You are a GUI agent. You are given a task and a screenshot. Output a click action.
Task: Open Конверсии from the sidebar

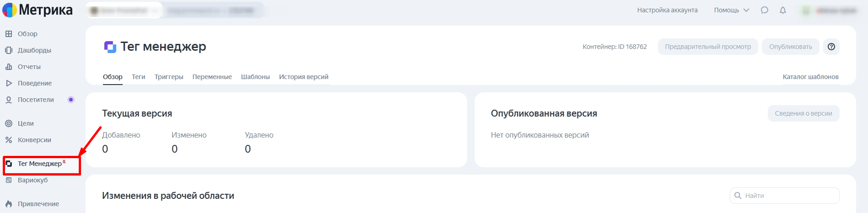(34, 140)
